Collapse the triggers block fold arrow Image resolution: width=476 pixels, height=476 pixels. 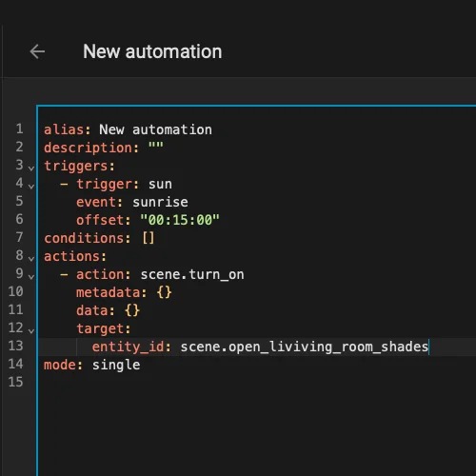coord(31,168)
